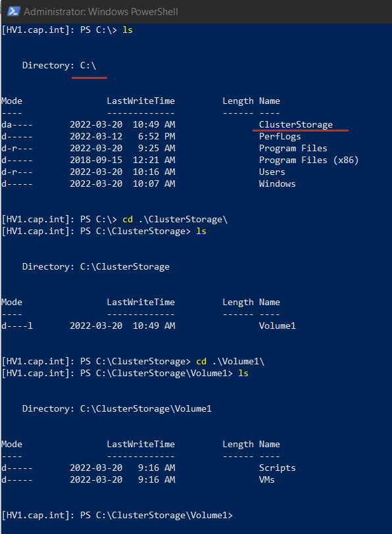This screenshot has width=392, height=534.
Task: Click at the final prompt after Volume1>
Action: click(x=238, y=516)
